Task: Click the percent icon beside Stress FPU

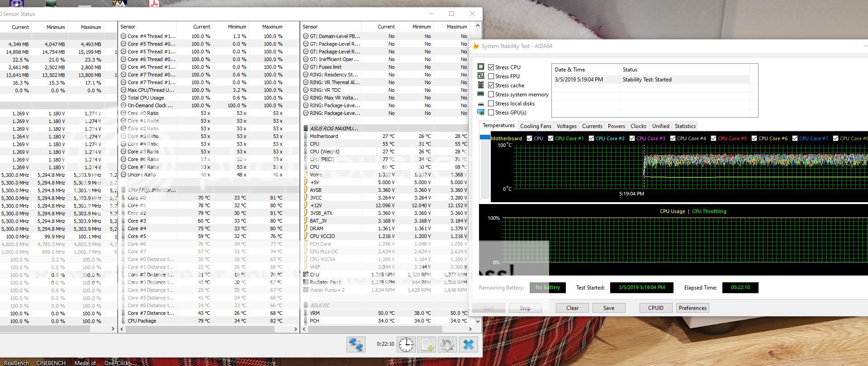Action: 481,76
